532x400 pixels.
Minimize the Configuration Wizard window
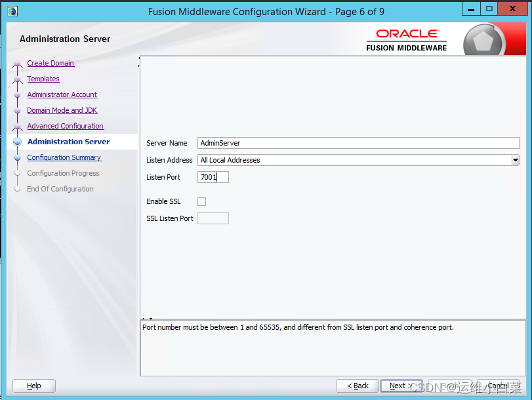[x=471, y=9]
